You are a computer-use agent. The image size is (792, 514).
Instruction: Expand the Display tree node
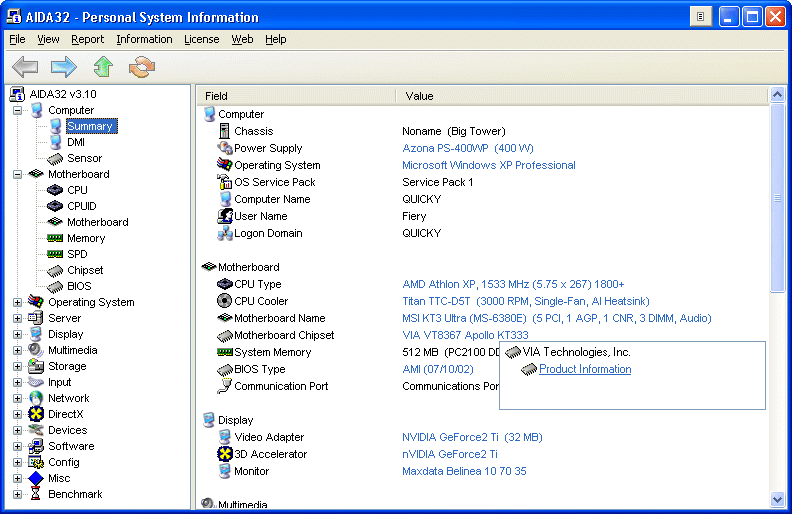[17, 334]
